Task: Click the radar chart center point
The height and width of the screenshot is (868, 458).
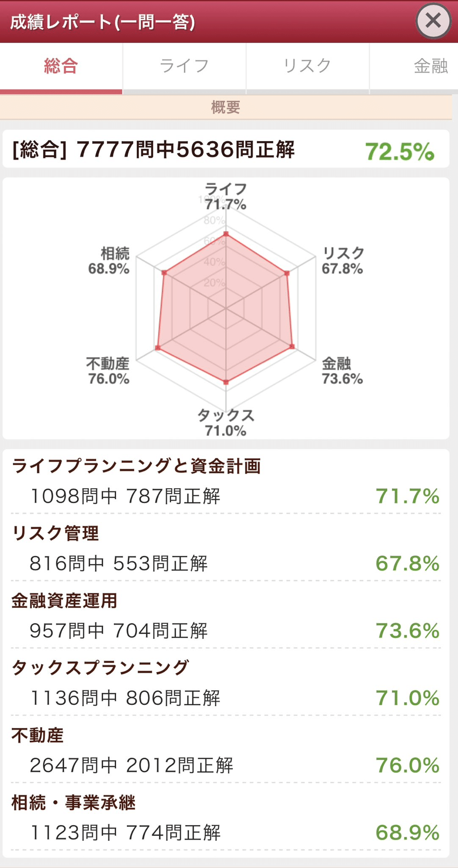Action: pyautogui.click(x=226, y=308)
